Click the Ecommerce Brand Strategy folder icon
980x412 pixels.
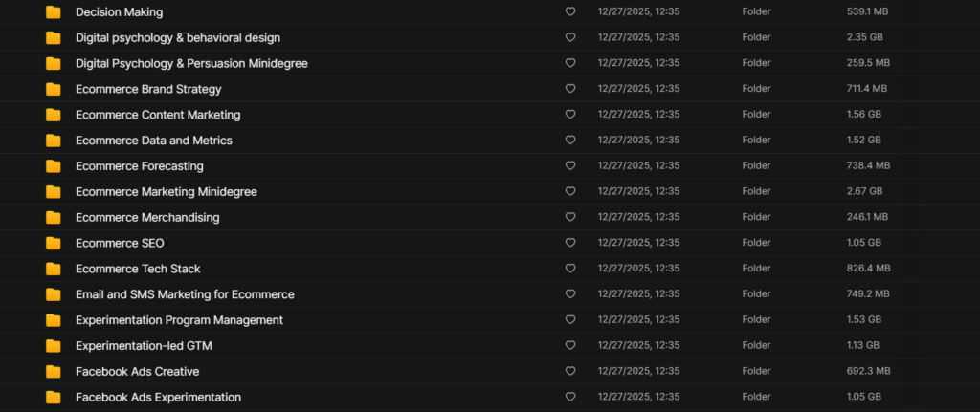click(x=54, y=89)
